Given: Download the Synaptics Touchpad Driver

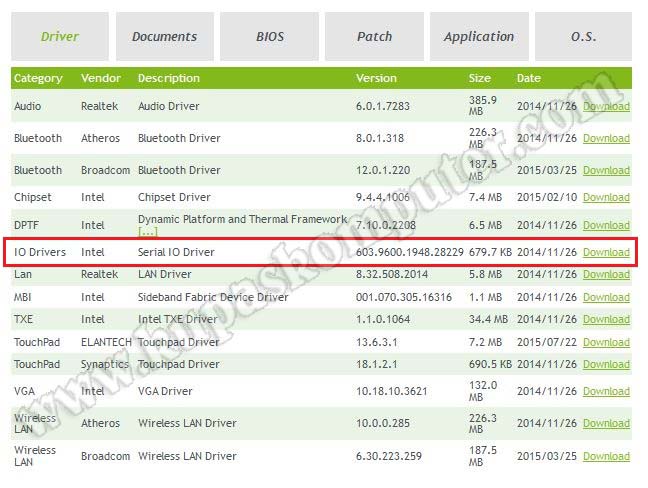Looking at the screenshot, I should click(x=606, y=365).
